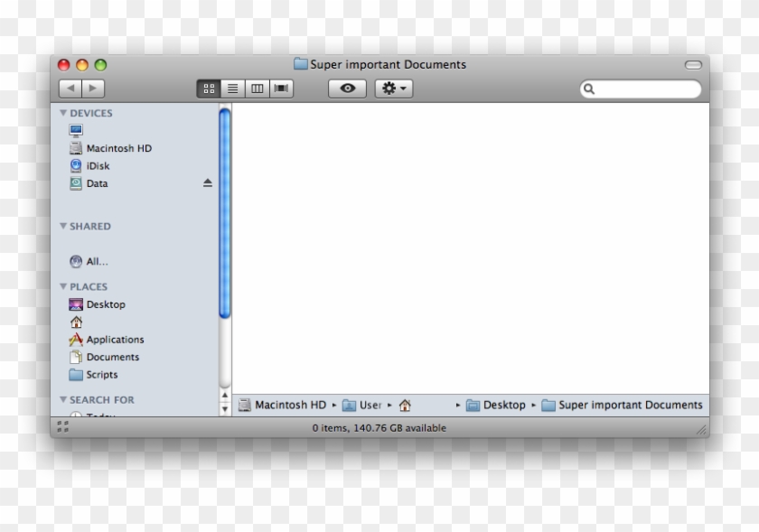Screen dimensions: 759x532
Task: Collapse the DEVICES section
Action: pyautogui.click(x=62, y=113)
